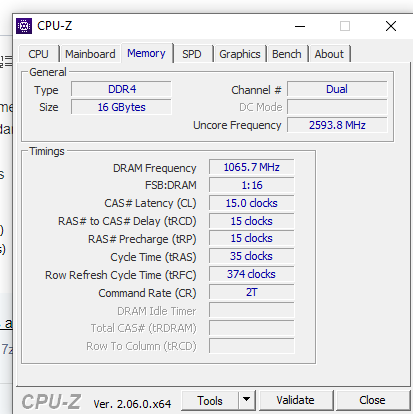Click the Row Refresh Cycle Time (tRFC) label
The width and height of the screenshot is (413, 414).
(x=121, y=275)
